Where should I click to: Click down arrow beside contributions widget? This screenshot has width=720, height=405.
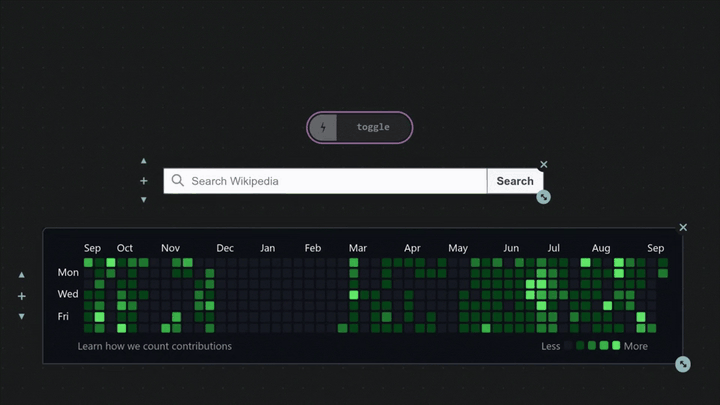(22, 316)
